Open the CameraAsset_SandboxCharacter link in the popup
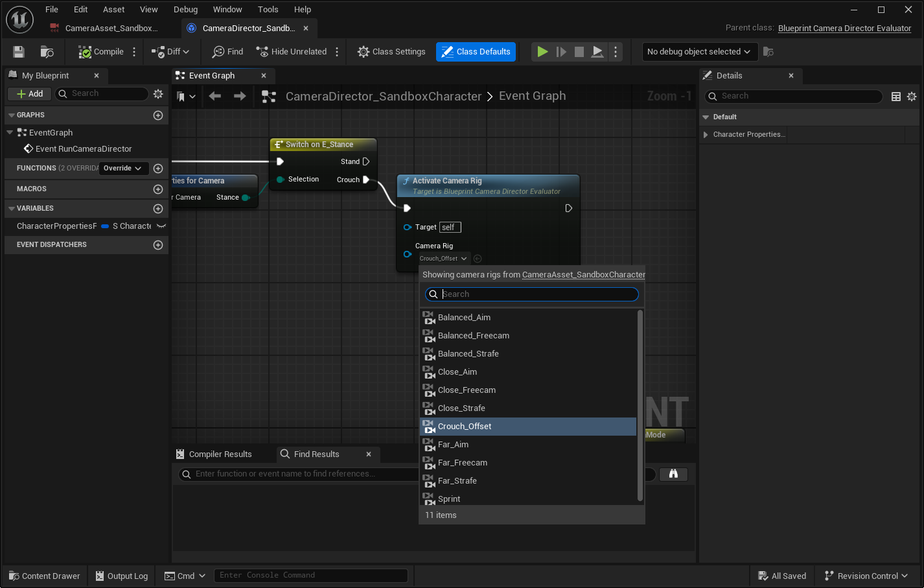 (x=583, y=274)
